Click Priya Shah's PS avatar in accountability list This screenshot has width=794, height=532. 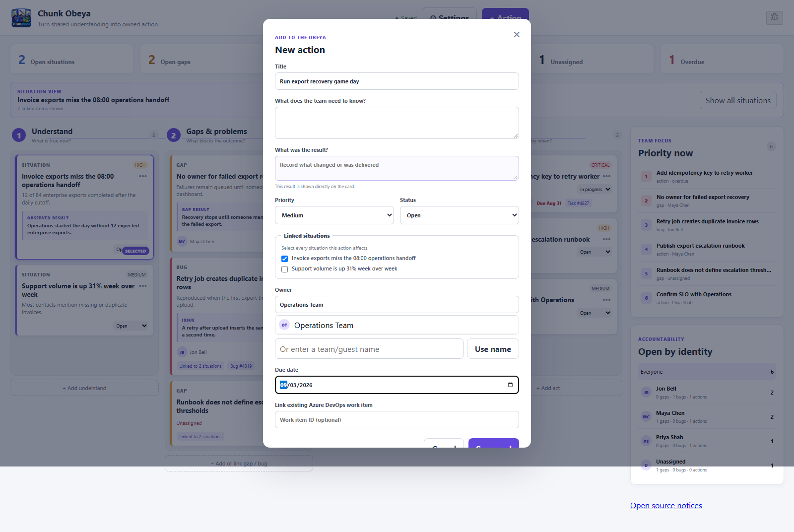coord(646,441)
